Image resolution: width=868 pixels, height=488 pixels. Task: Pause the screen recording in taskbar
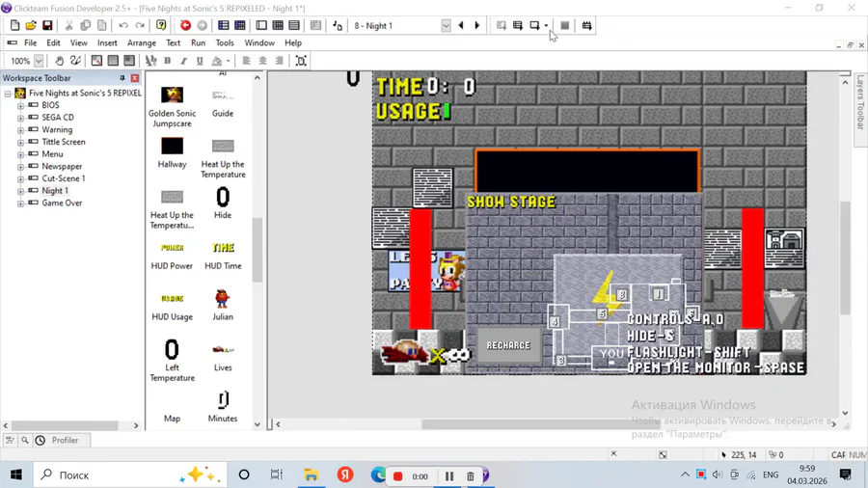click(448, 475)
